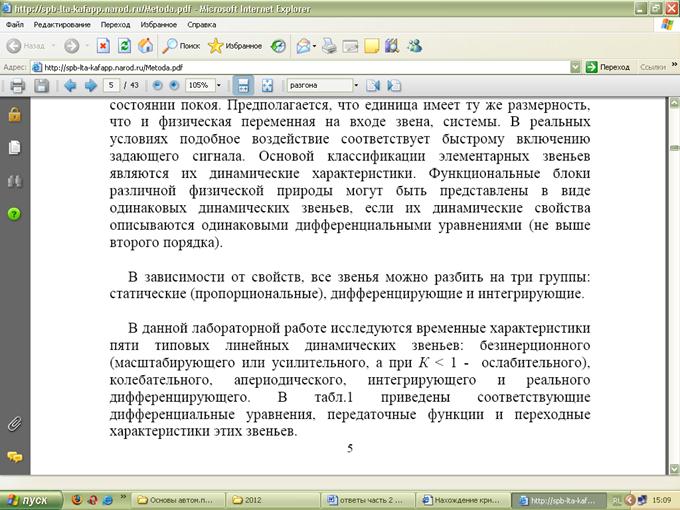The image size is (680, 510).
Task: Expand the Mail button dropdown arrow
Action: tap(314, 46)
